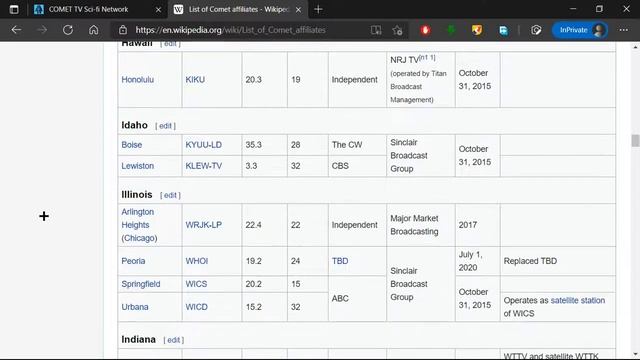Viewport: 640px width, 360px height.
Task: Open the WRJK-LP station link
Action: coord(204,225)
